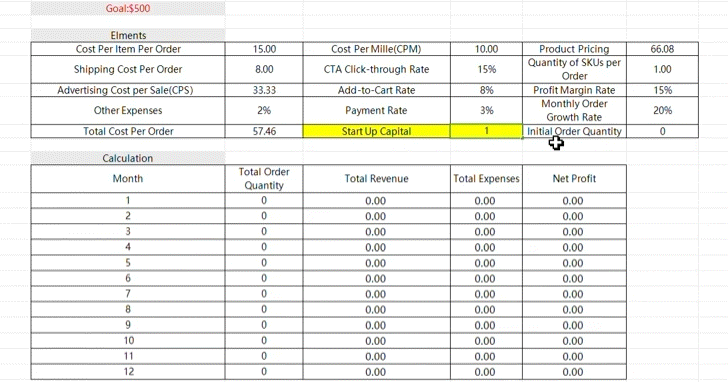Click the Goal:$500 header cell

(128, 8)
